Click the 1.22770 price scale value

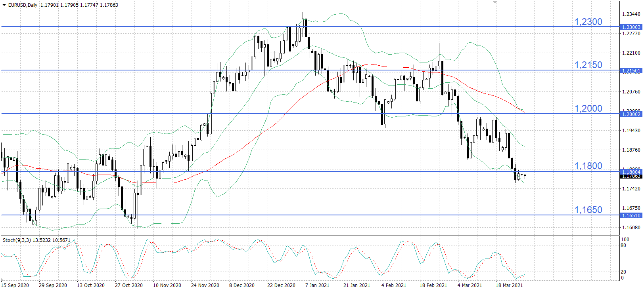click(631, 34)
